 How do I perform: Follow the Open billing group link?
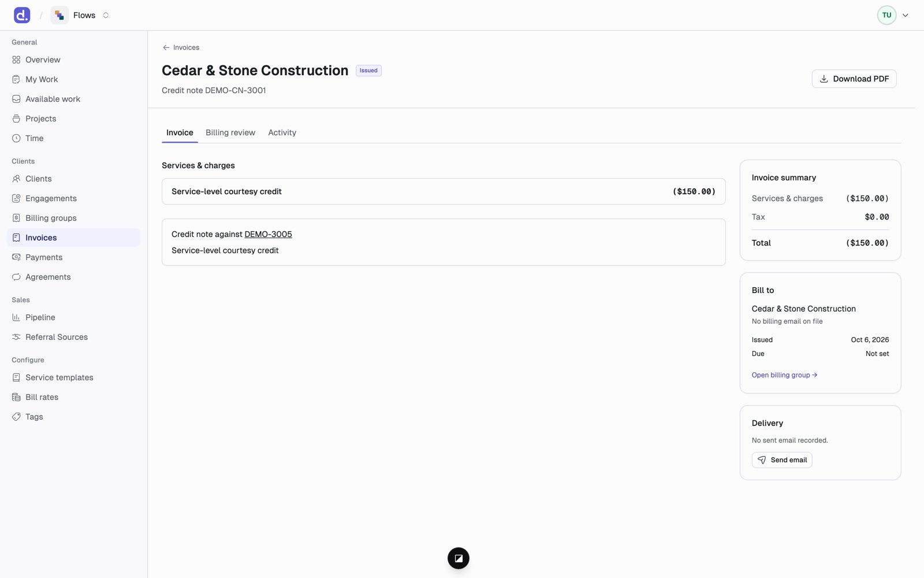(x=784, y=375)
